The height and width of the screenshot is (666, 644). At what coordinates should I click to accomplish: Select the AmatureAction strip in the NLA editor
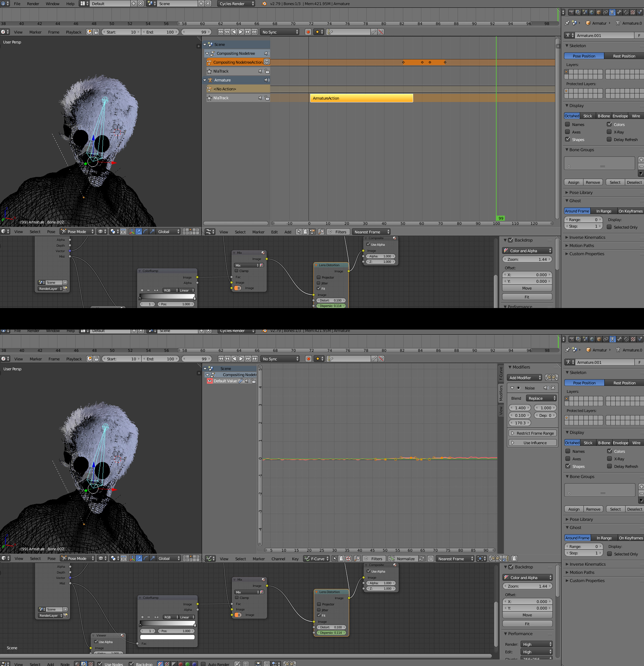point(362,98)
